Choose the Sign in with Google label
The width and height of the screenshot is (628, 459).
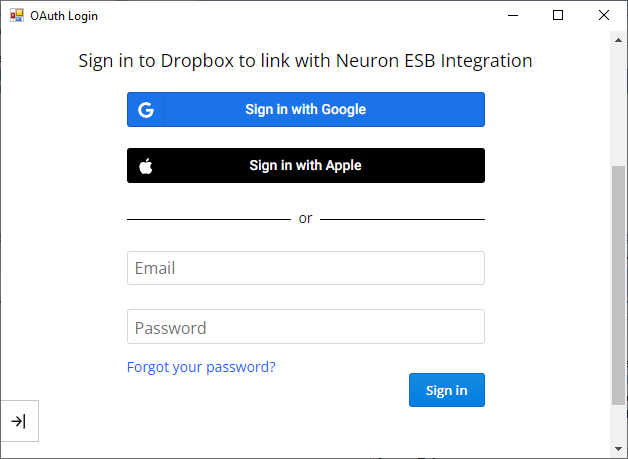coord(306,109)
